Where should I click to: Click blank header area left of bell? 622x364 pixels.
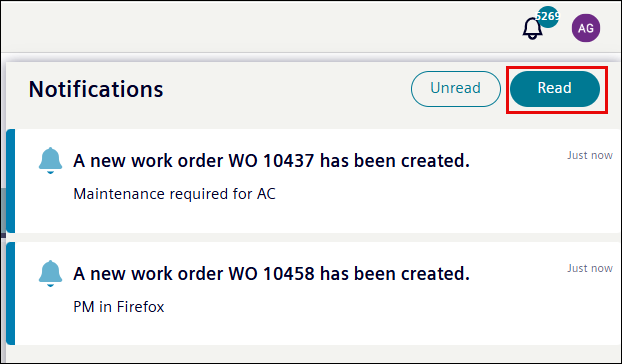click(x=258, y=27)
